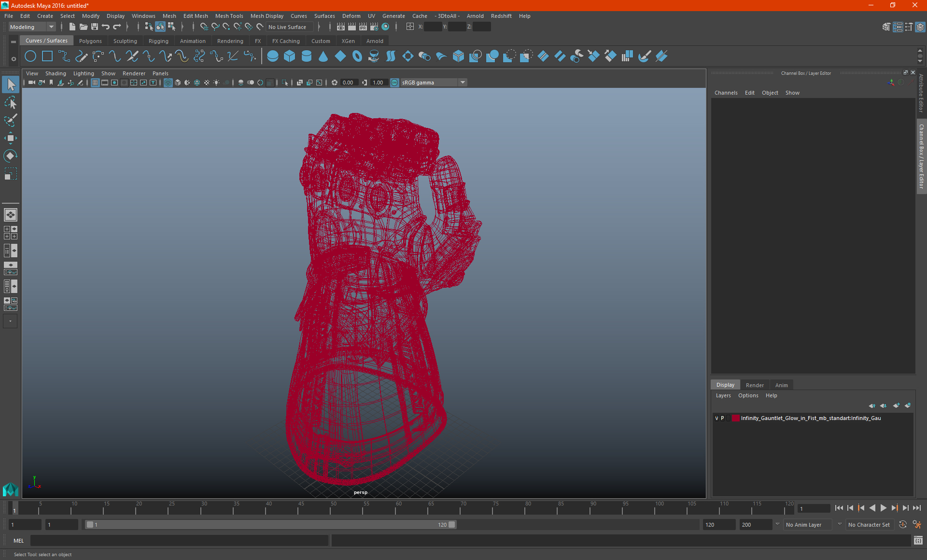Click the play forwards button
927x560 pixels.
(884, 508)
